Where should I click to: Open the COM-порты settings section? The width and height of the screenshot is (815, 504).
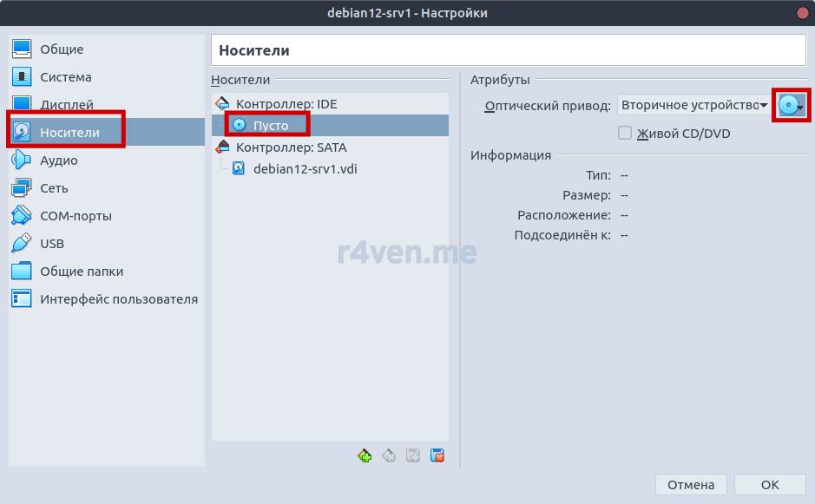[x=76, y=216]
